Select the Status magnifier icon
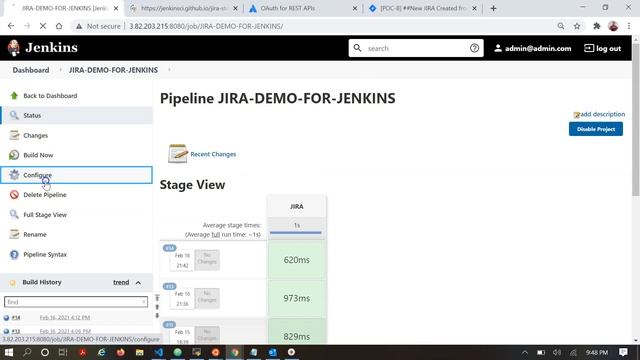640x360 pixels. click(x=14, y=115)
